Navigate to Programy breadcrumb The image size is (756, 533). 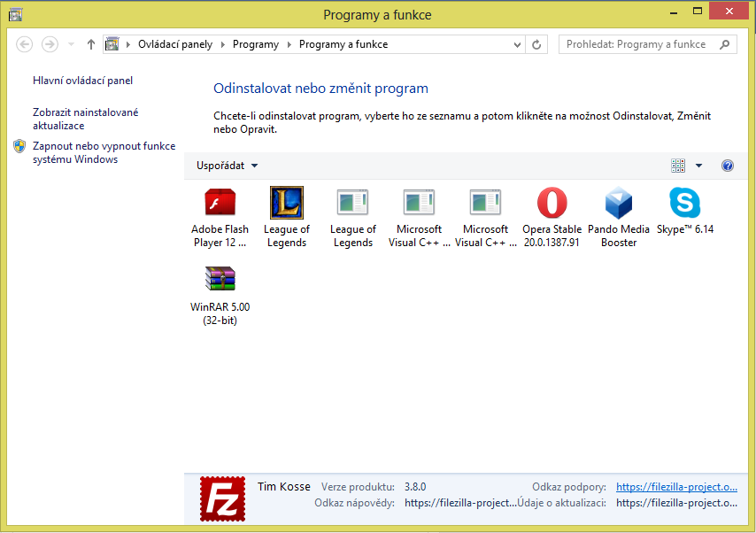tap(256, 44)
